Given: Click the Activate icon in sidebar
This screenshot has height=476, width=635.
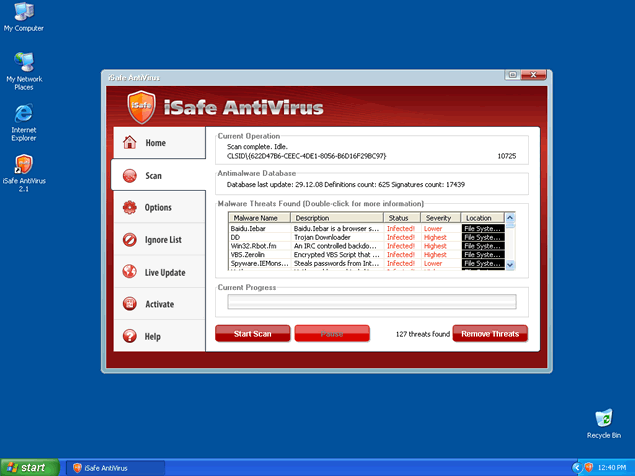Looking at the screenshot, I should 129,304.
